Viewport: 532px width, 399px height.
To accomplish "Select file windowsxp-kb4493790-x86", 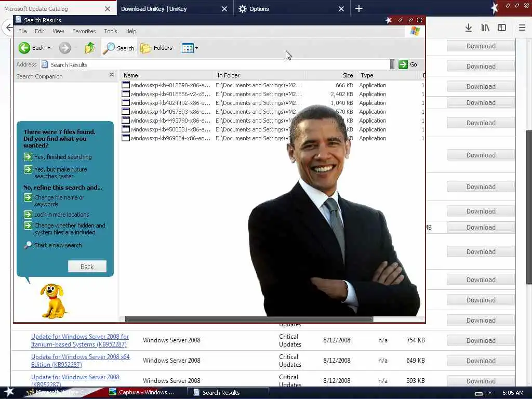I will coord(166,121).
